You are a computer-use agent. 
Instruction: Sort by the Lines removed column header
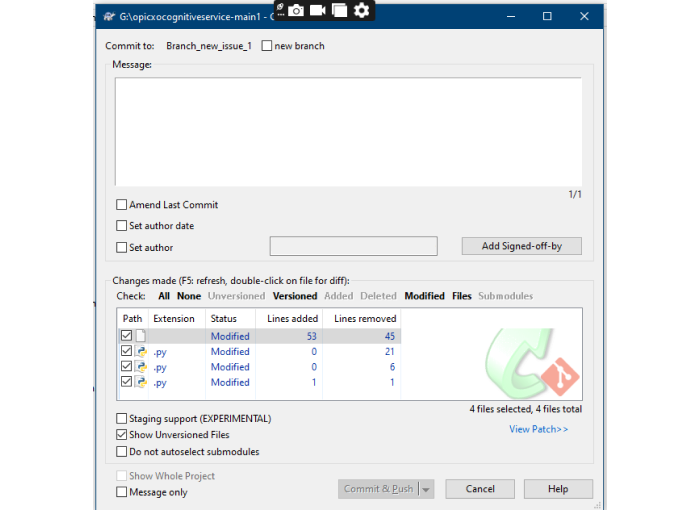coord(362,318)
